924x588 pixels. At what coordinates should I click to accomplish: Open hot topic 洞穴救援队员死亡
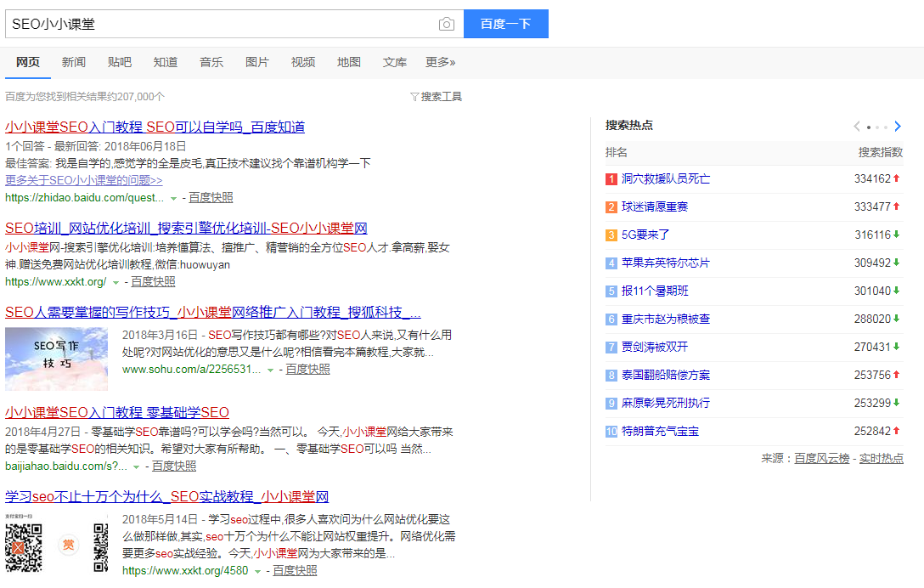(x=666, y=178)
